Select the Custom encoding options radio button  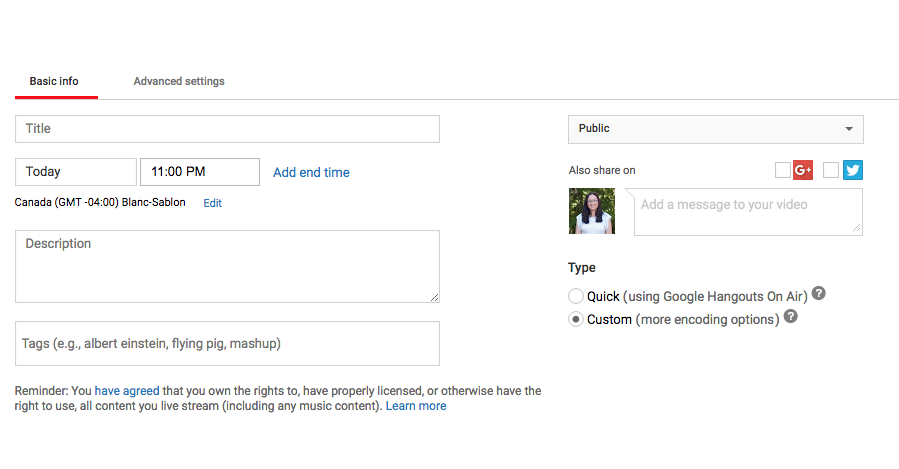tap(575, 319)
